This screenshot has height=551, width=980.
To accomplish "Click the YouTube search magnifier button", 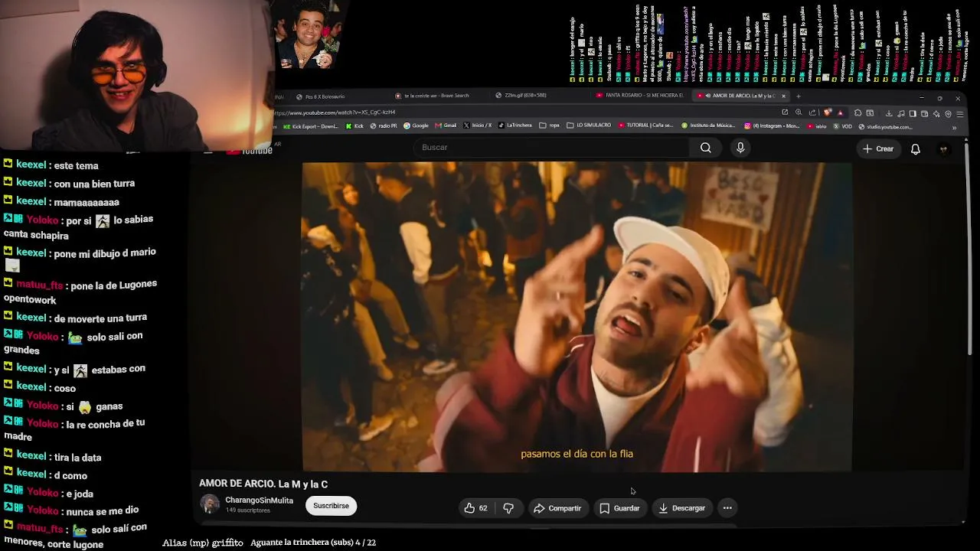I will click(x=705, y=148).
